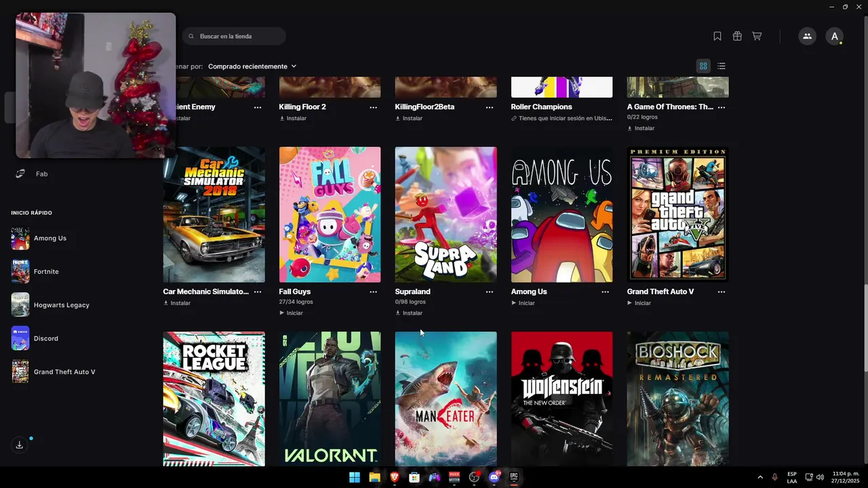The image size is (868, 488).
Task: Open options menu for Car Mechanic Simulator
Action: 257,292
